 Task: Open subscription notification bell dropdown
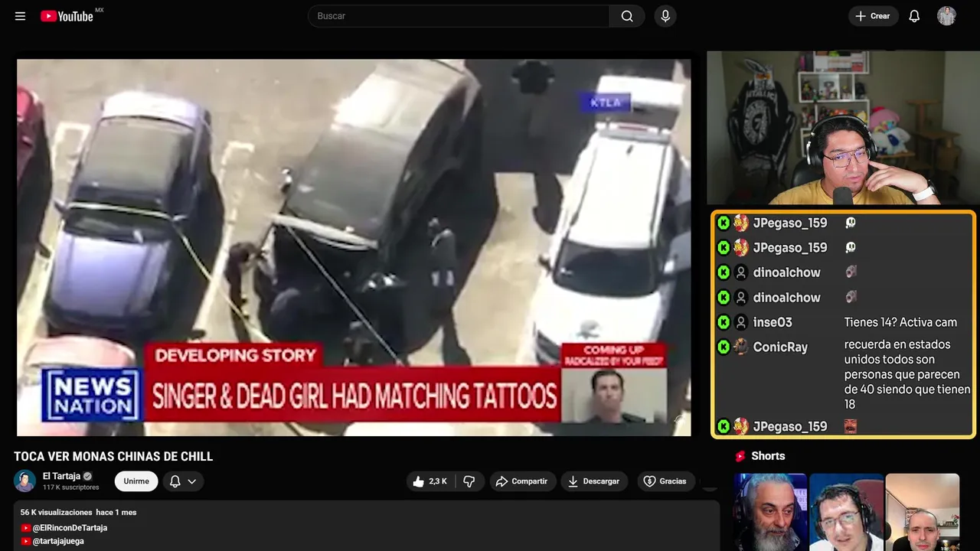[x=183, y=481]
